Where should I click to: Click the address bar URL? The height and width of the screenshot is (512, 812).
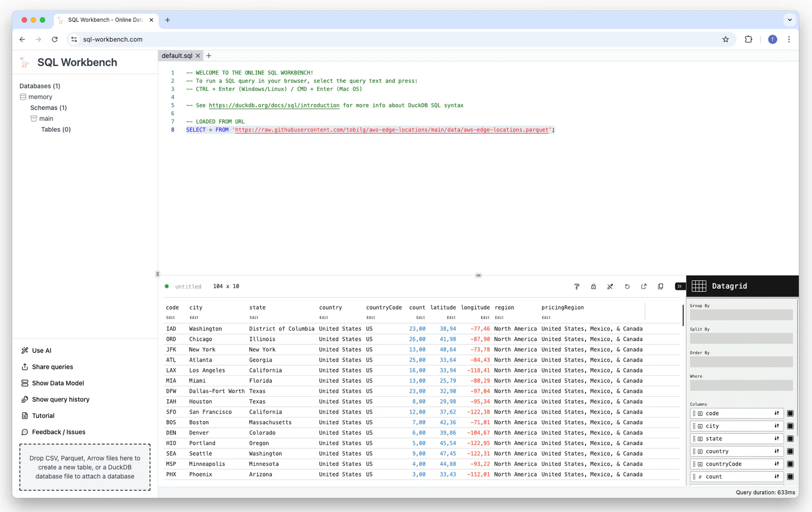113,39
